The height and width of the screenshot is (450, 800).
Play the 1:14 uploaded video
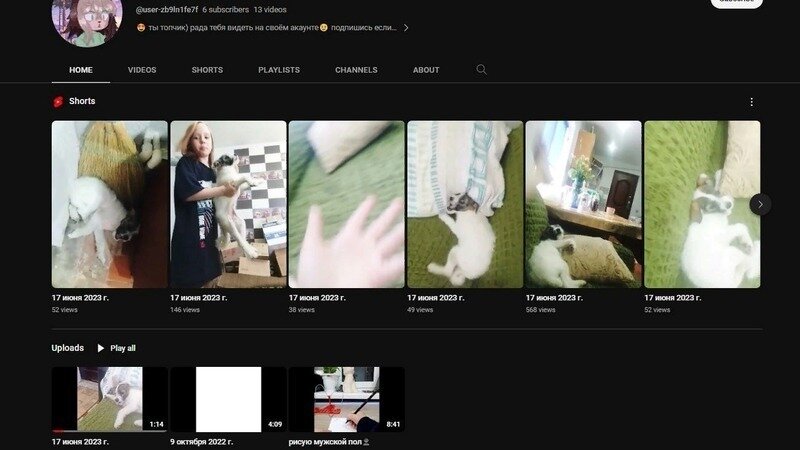109,399
